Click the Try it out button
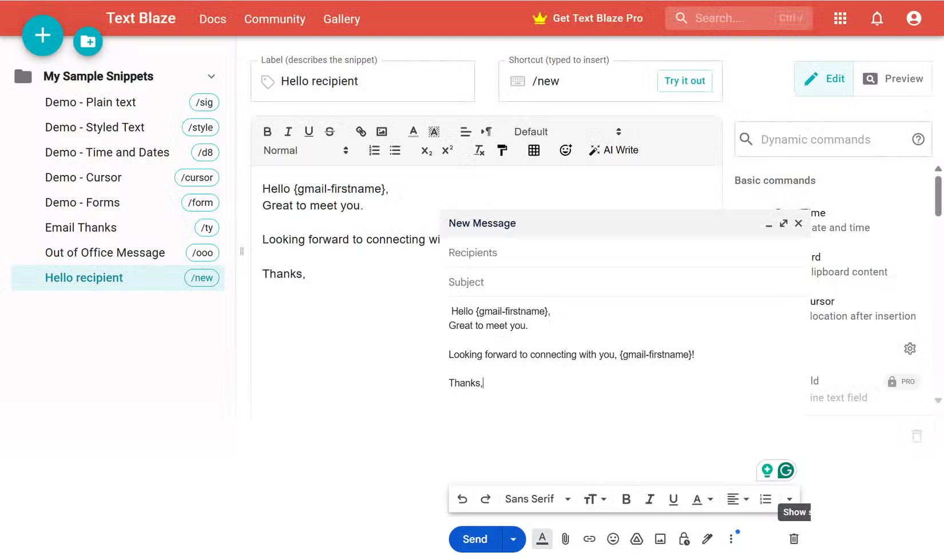The height and width of the screenshot is (560, 944). [x=684, y=81]
